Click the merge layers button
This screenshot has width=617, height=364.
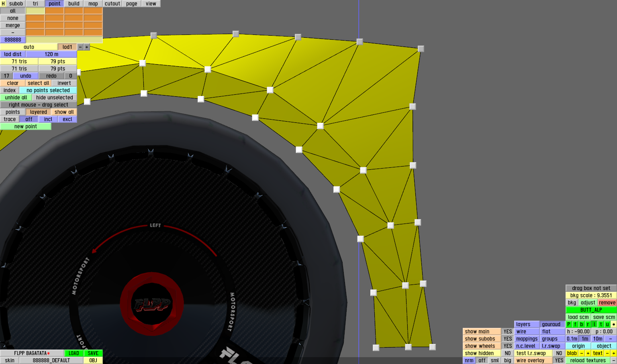tap(13, 25)
